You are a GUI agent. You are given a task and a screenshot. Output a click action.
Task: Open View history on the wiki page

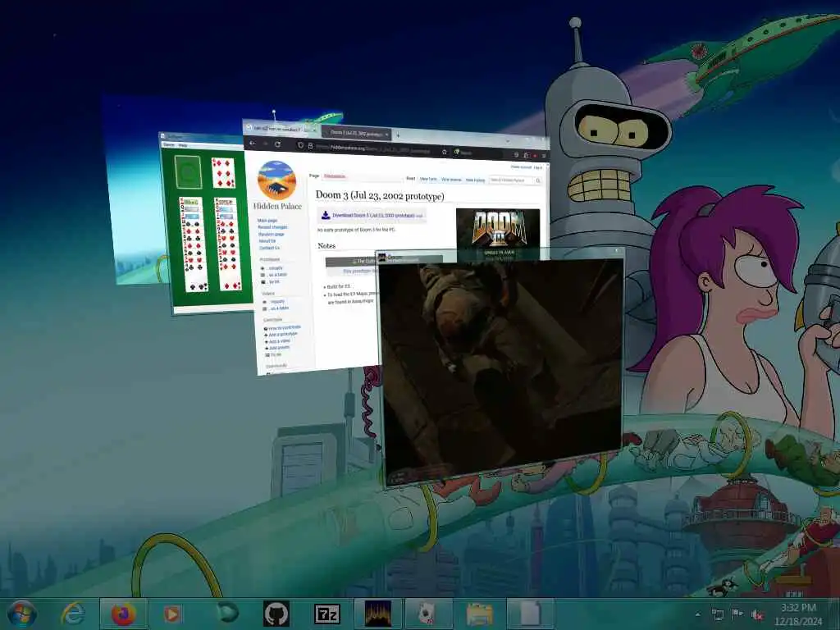475,180
